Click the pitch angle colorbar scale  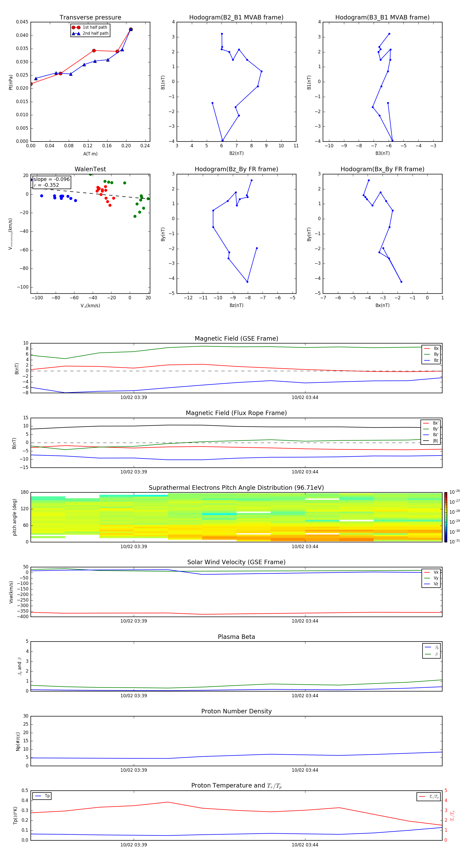446,517
